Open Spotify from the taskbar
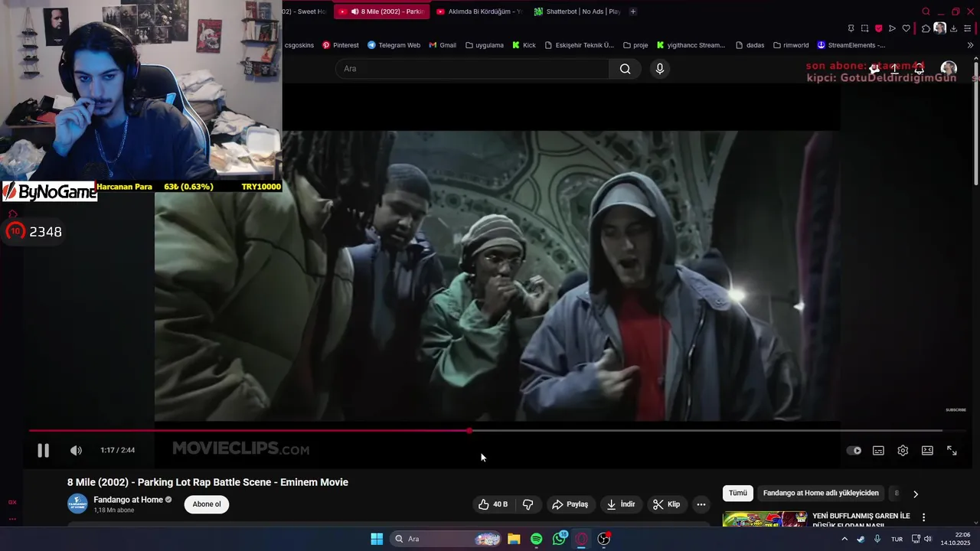The height and width of the screenshot is (551, 980). [536, 539]
